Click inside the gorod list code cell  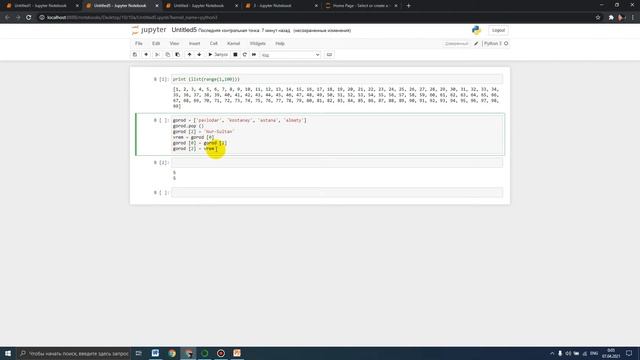pos(337,134)
